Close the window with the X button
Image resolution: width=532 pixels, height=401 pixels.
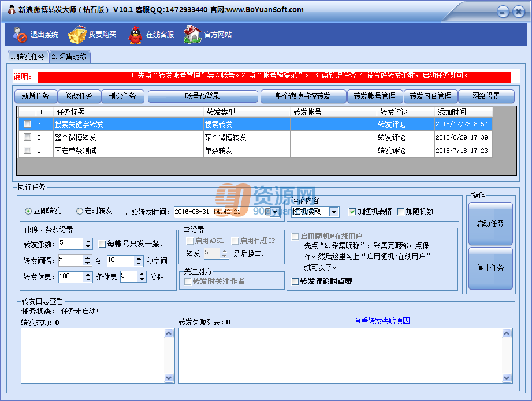point(519,12)
